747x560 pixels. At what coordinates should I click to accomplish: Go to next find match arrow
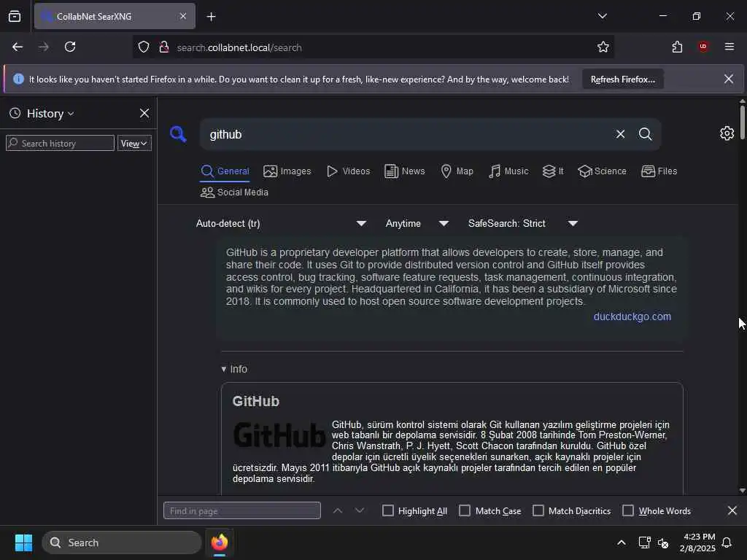(x=360, y=510)
